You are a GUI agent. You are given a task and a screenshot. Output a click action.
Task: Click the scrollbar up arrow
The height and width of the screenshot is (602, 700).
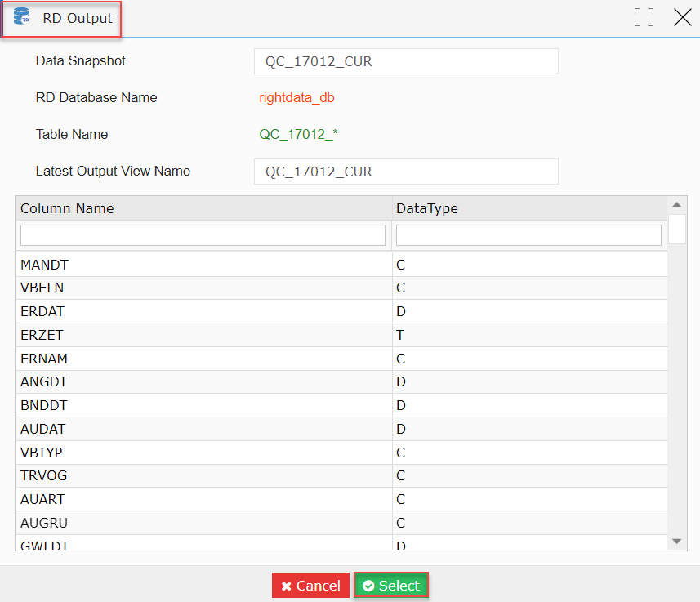coord(677,204)
